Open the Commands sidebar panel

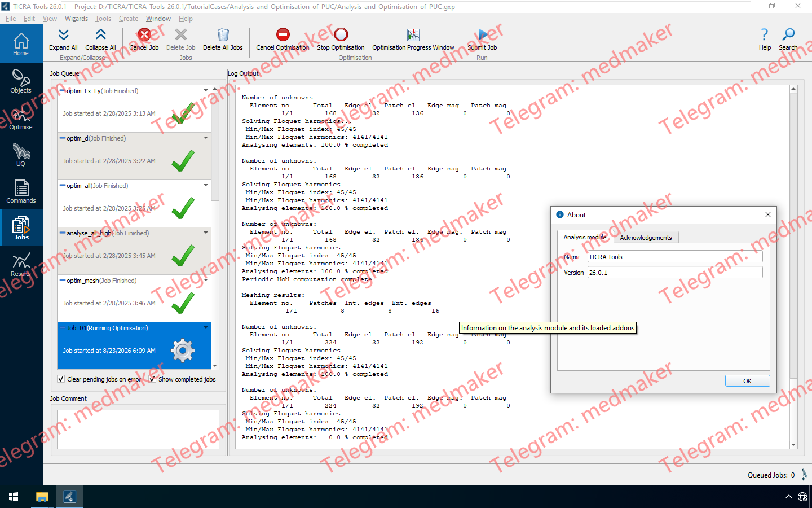[x=21, y=191]
